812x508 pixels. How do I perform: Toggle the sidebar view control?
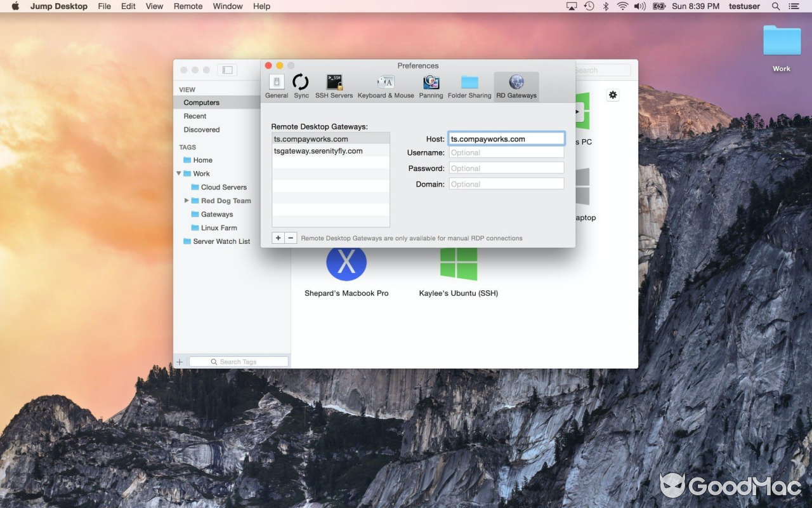[227, 70]
